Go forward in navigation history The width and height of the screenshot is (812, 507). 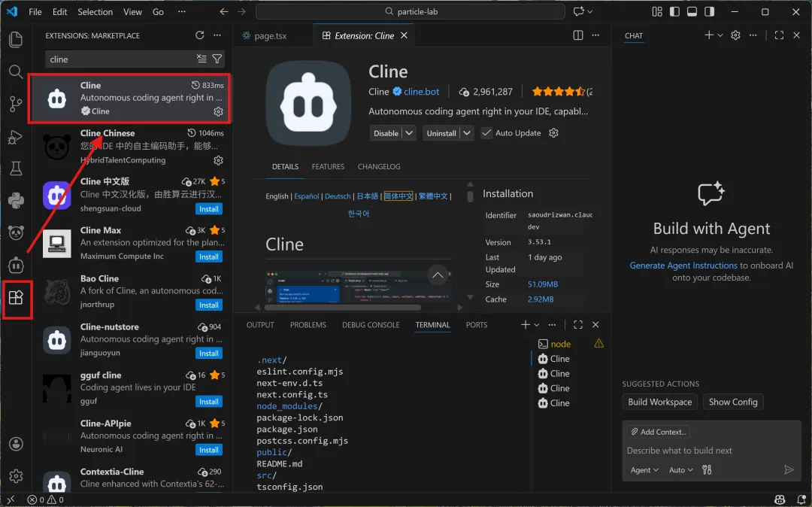(241, 11)
